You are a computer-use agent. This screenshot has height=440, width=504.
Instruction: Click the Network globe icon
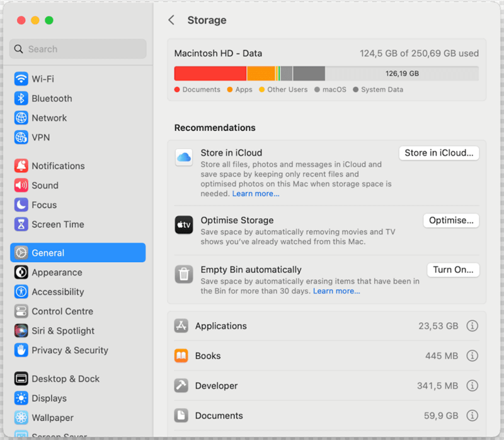pyautogui.click(x=21, y=118)
